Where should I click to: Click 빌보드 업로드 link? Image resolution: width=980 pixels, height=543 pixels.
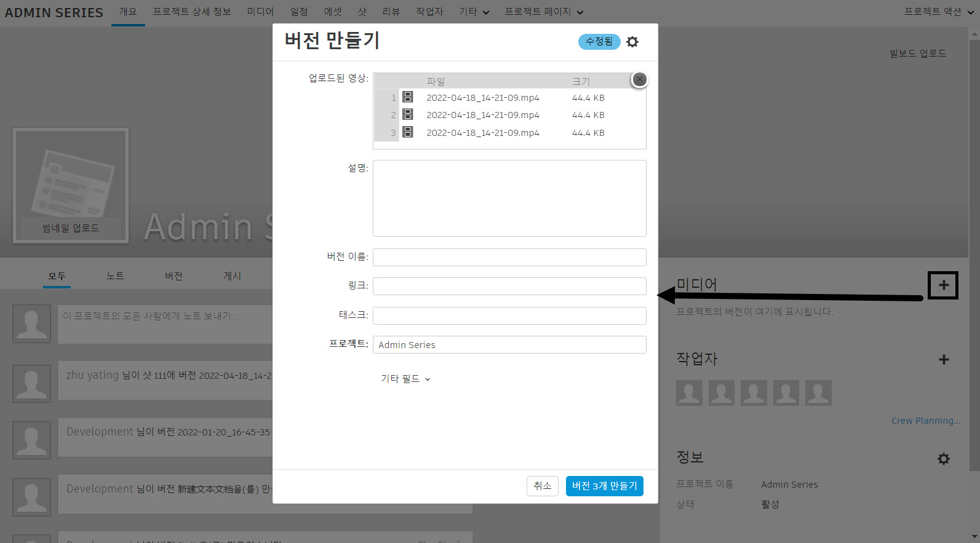tap(918, 54)
